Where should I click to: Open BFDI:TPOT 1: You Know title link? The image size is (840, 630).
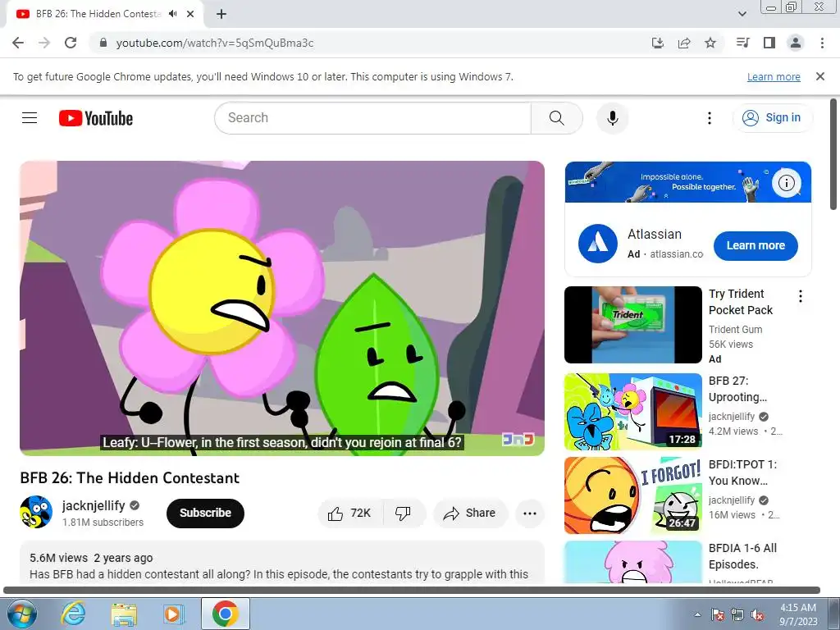[x=742, y=472]
